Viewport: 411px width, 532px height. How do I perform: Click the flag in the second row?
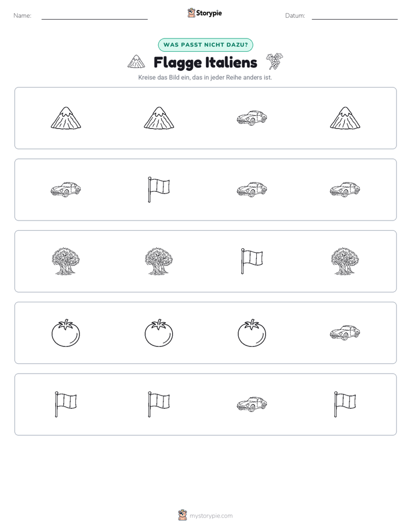pos(159,189)
